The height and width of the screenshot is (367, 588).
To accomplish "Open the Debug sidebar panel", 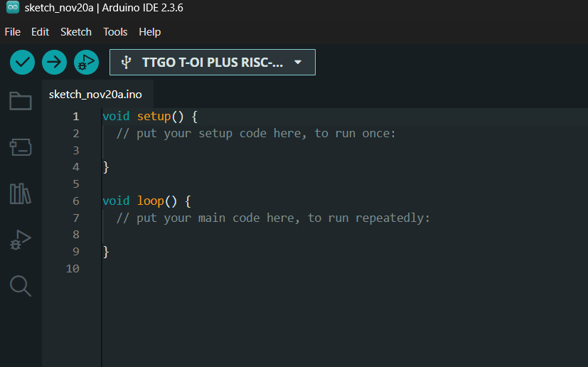I will point(21,240).
